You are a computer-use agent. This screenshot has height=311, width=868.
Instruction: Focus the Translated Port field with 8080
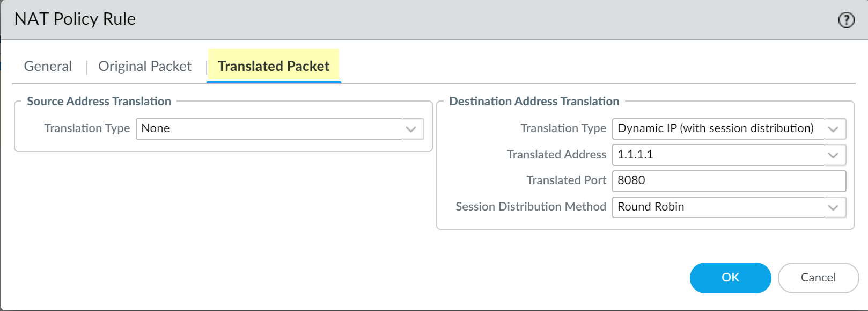[x=729, y=181]
